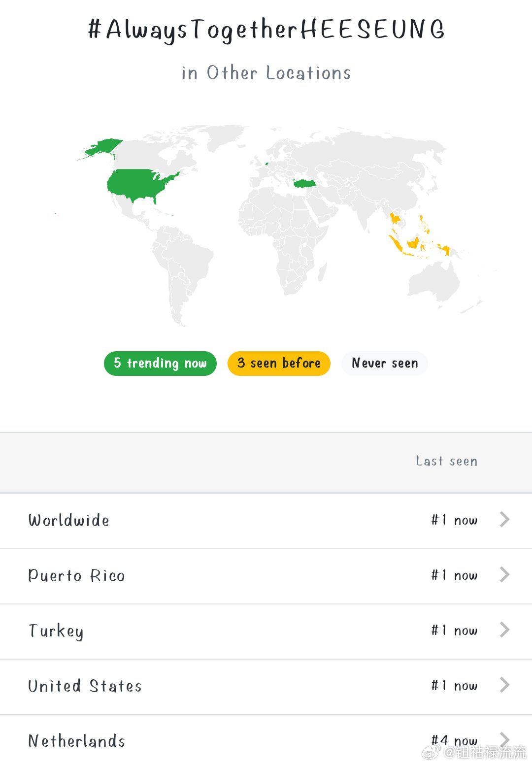
Task: Expand Turkey row chevron arrow
Action: 504,630
